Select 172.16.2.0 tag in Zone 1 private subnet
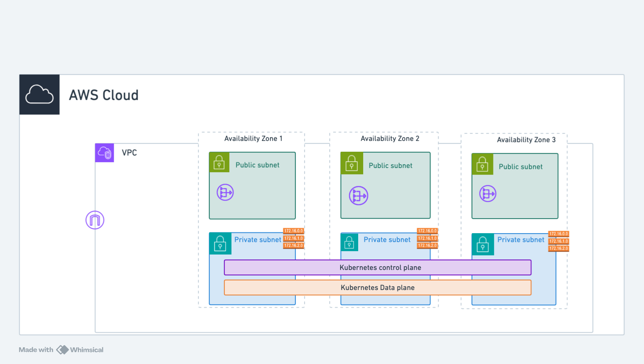 pyautogui.click(x=294, y=246)
